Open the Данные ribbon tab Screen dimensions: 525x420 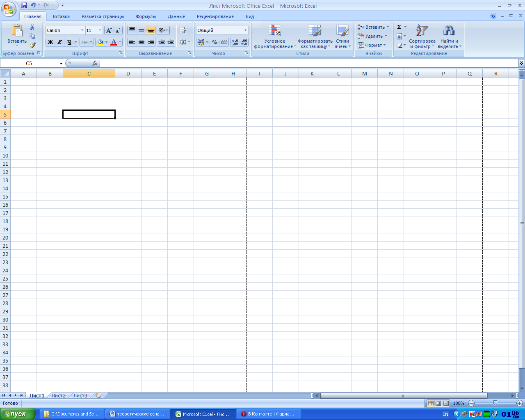click(x=176, y=16)
